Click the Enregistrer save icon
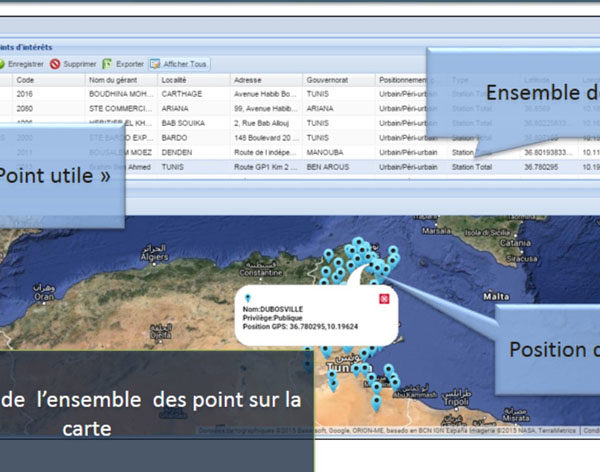This screenshot has height=472, width=600. [x=3, y=63]
